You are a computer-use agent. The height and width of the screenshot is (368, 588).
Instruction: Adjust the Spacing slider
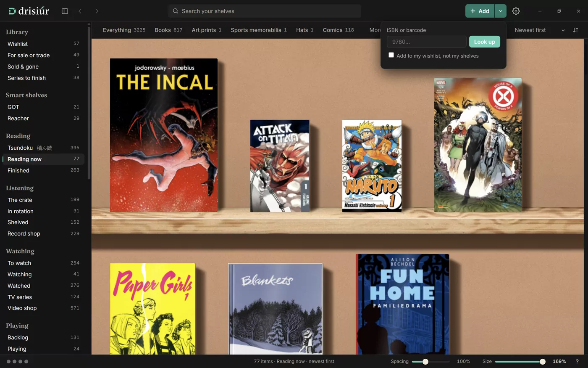click(425, 361)
